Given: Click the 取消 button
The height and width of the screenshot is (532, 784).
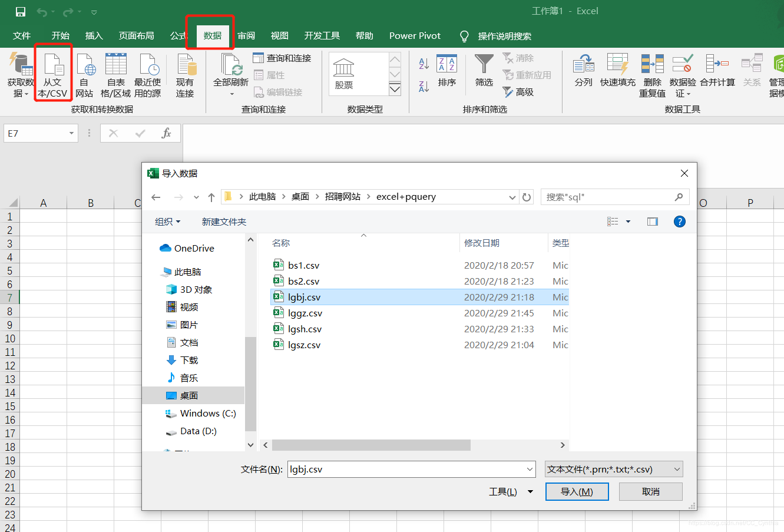Looking at the screenshot, I should click(651, 492).
